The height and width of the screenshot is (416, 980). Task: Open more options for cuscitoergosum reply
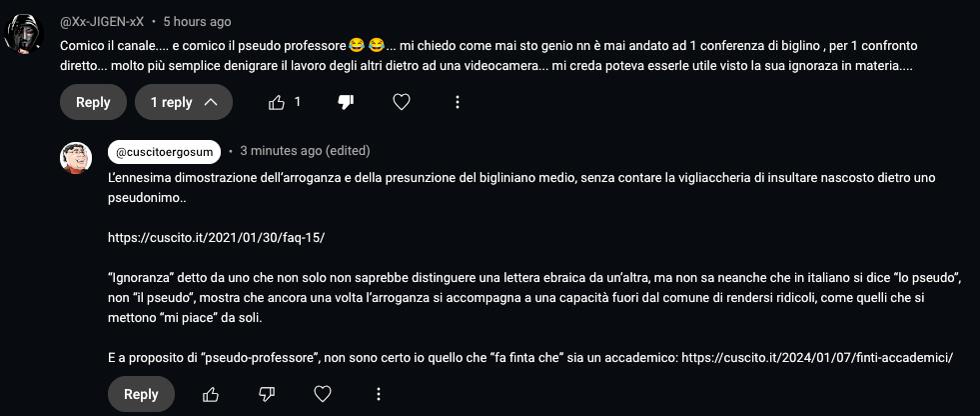click(x=378, y=395)
